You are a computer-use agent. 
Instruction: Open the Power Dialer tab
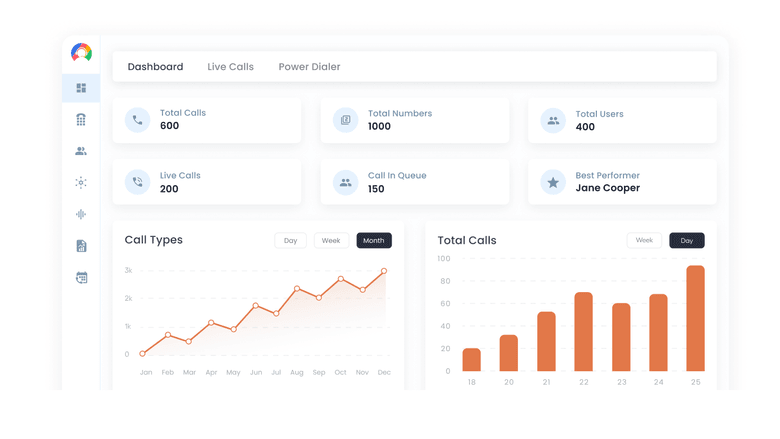(x=309, y=67)
